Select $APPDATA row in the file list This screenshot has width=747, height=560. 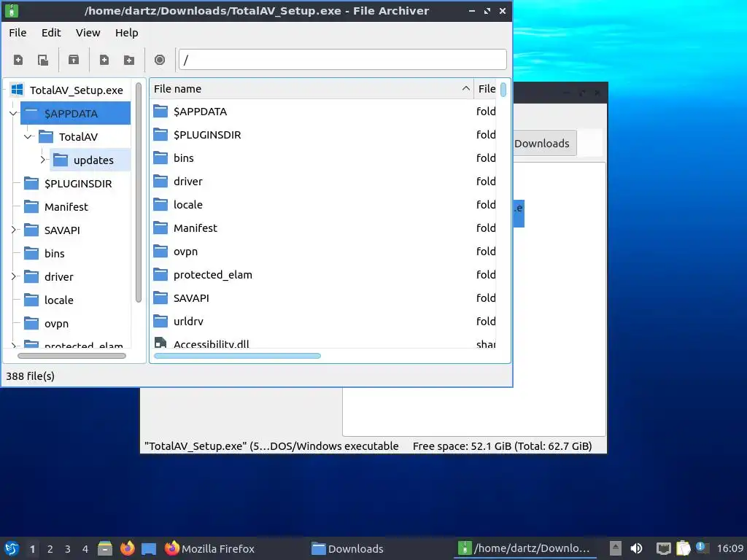[x=323, y=112]
